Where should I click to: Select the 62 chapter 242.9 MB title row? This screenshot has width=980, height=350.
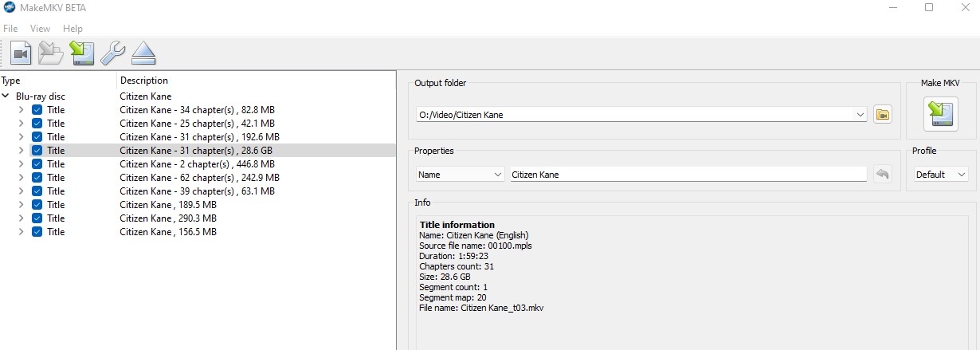coord(199,178)
